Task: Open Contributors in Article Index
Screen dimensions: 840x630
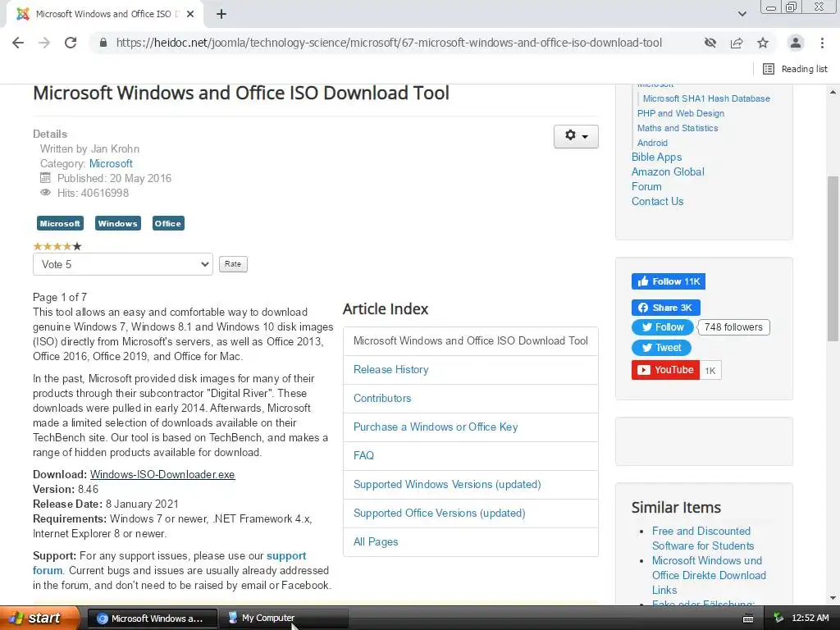Action: pyautogui.click(x=382, y=398)
